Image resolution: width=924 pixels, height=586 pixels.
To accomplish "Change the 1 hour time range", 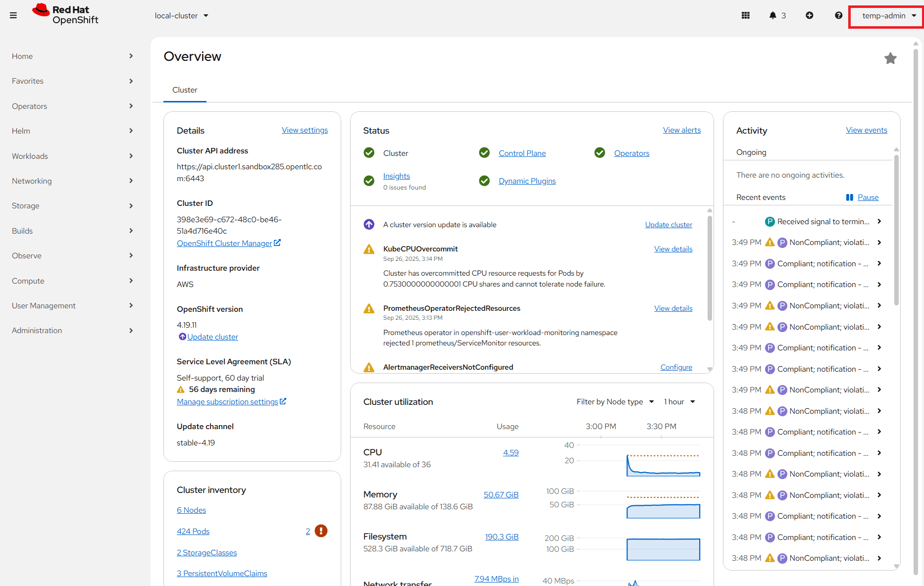I will coord(679,402).
